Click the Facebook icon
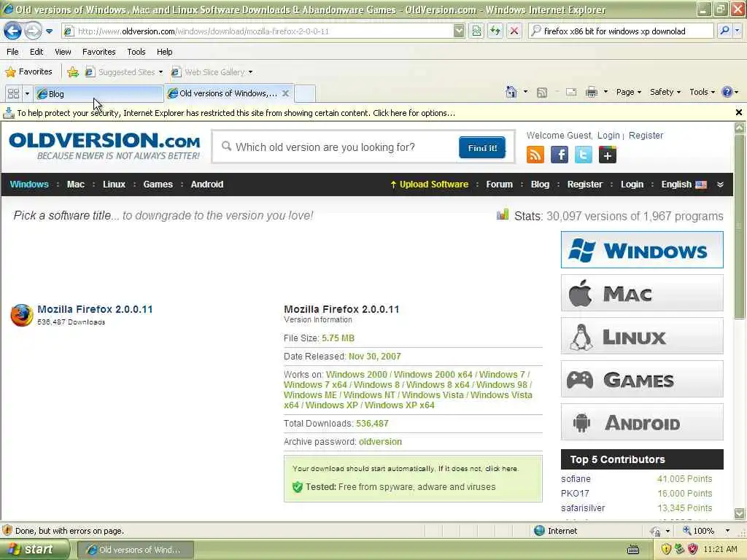 [560, 155]
